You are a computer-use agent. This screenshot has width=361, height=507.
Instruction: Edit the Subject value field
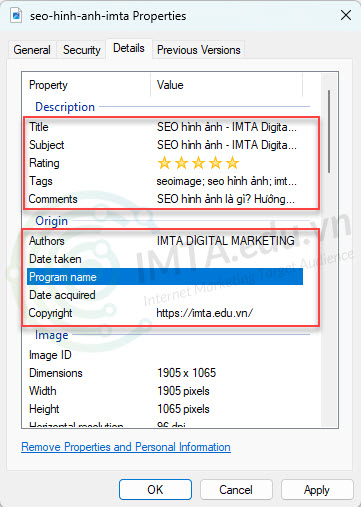(227, 145)
